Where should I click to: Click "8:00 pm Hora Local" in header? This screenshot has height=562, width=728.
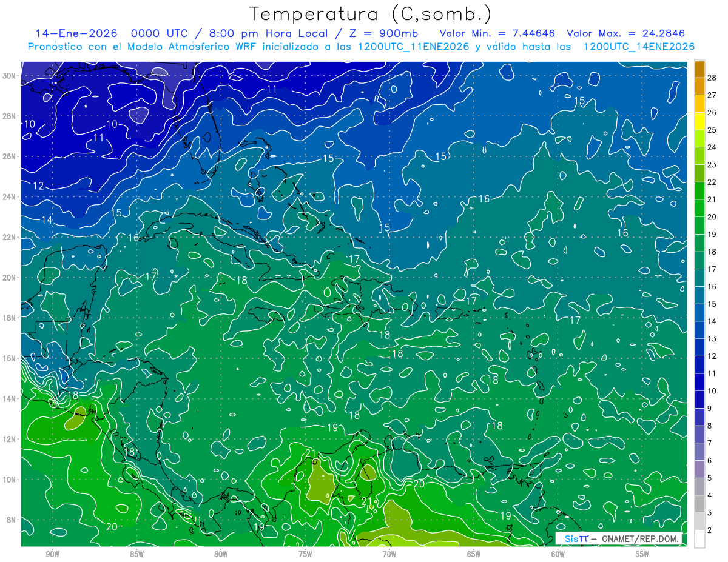(269, 33)
